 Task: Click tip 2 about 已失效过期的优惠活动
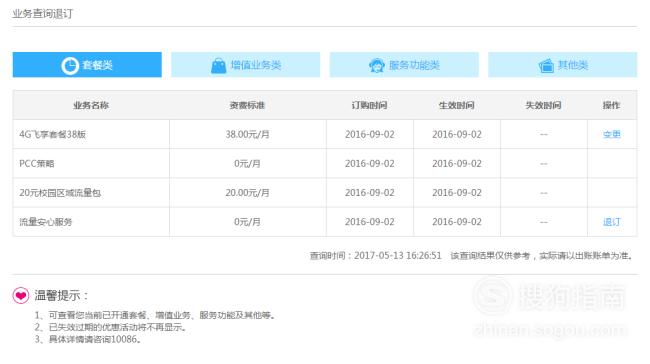(x=111, y=328)
